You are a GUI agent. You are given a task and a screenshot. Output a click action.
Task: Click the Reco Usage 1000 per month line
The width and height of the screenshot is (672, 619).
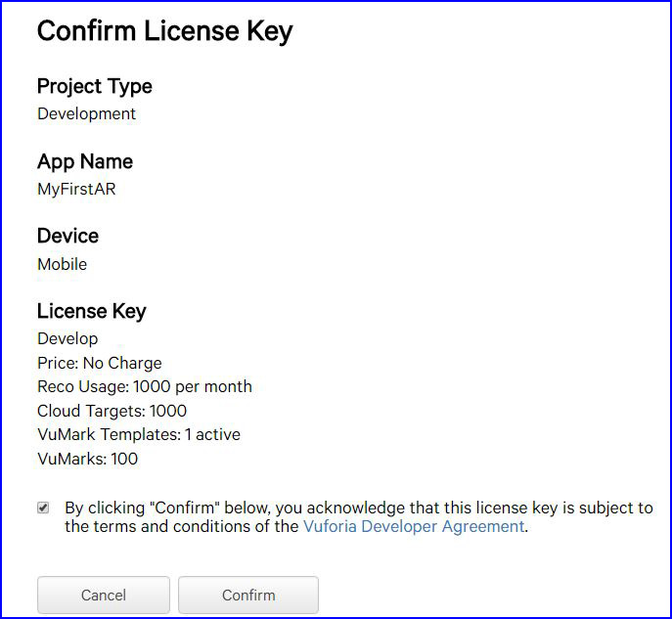point(145,387)
